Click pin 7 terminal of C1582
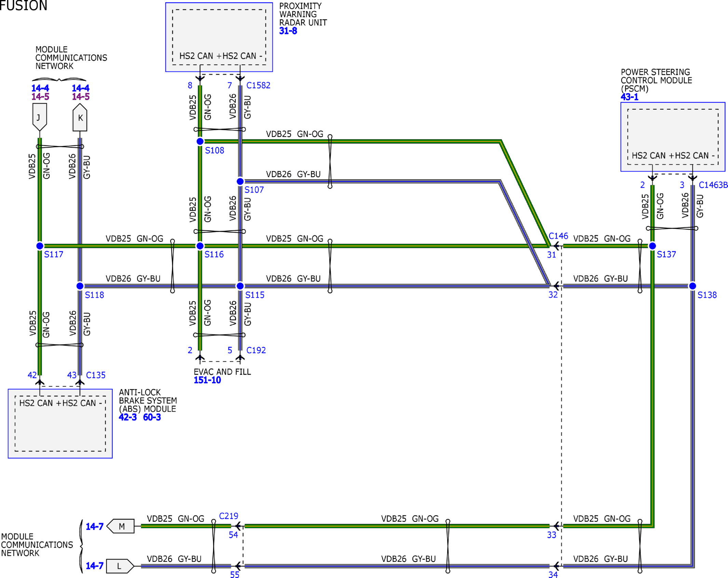Viewport: 728px width, 578px height. pyautogui.click(x=240, y=78)
